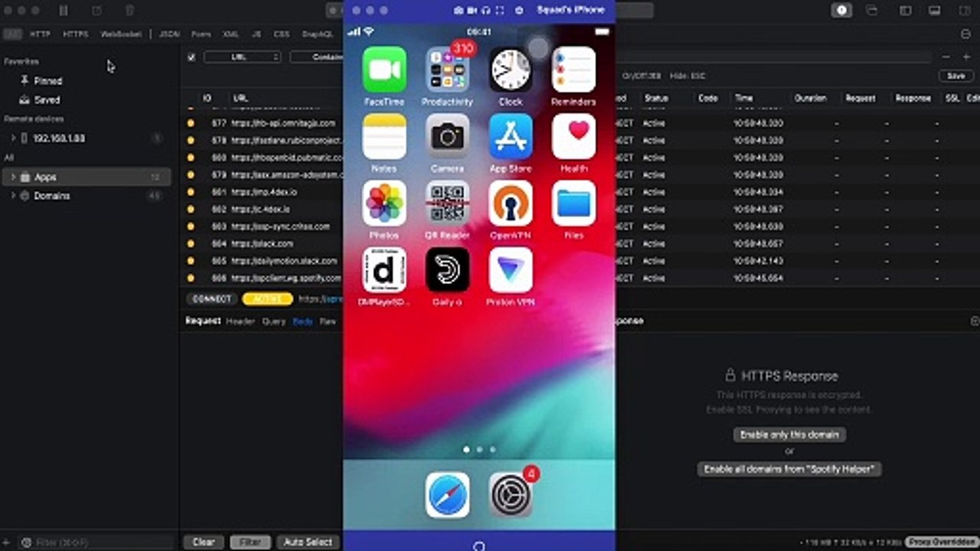Tap the home button below the iPhone screen
Image resolution: width=980 pixels, height=551 pixels.
479,546
